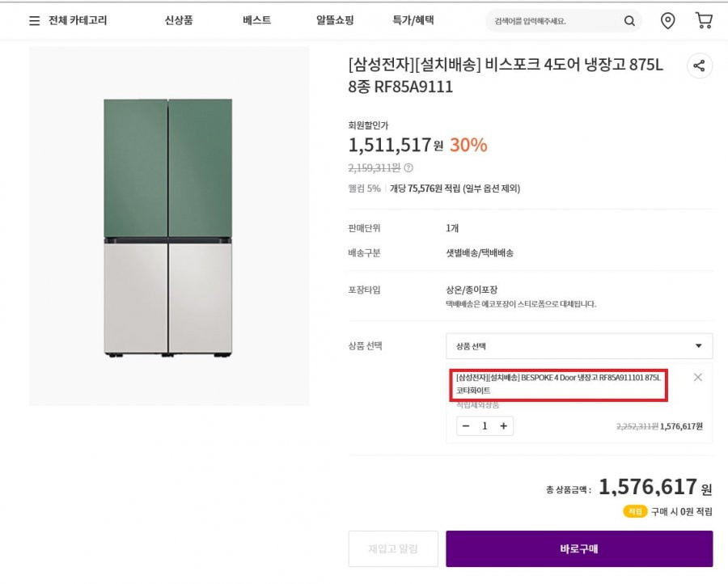Image resolution: width=728 pixels, height=584 pixels.
Task: Increase quantity with the plus button
Action: pyautogui.click(x=503, y=426)
